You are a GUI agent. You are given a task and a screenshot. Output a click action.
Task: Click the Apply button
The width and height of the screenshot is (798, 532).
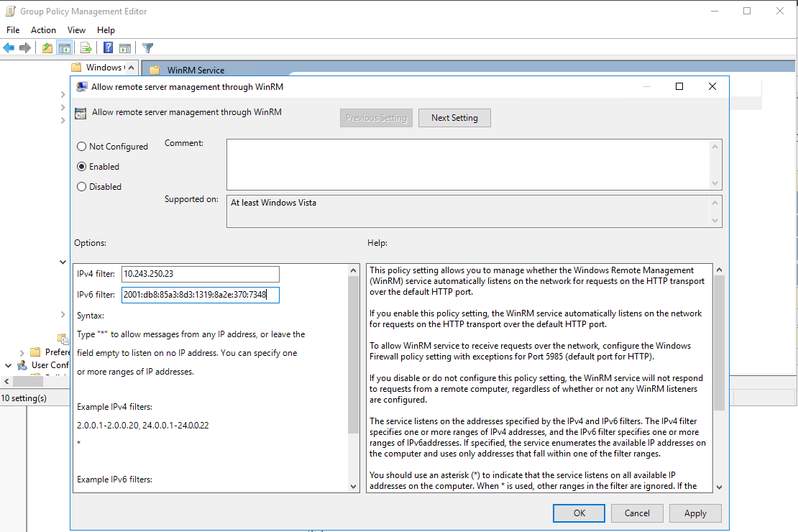[695, 513]
